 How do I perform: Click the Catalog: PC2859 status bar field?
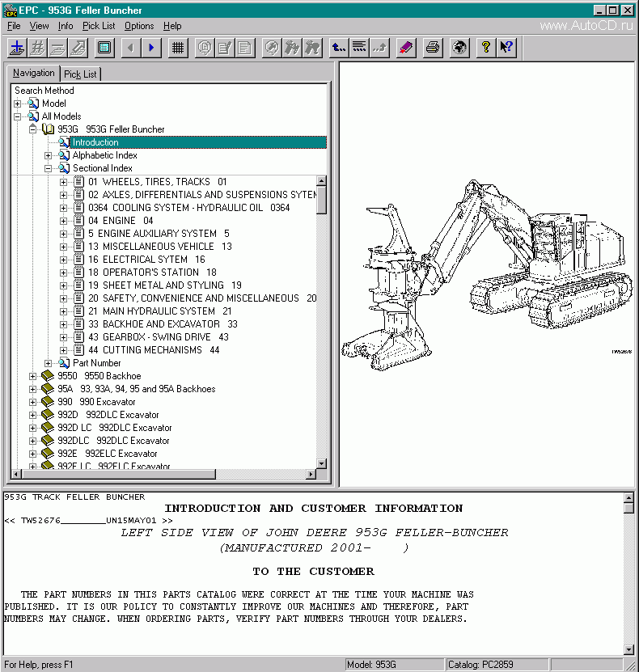497,665
